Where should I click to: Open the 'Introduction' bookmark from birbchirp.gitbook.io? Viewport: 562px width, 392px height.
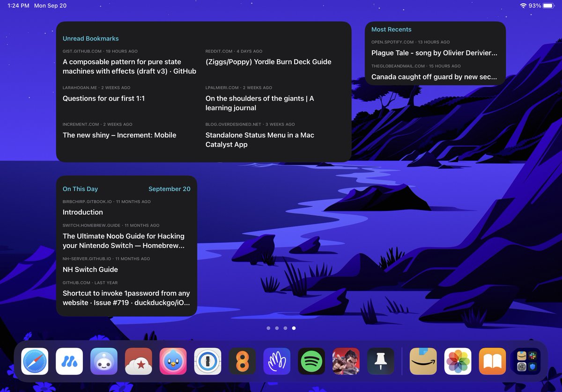point(83,212)
